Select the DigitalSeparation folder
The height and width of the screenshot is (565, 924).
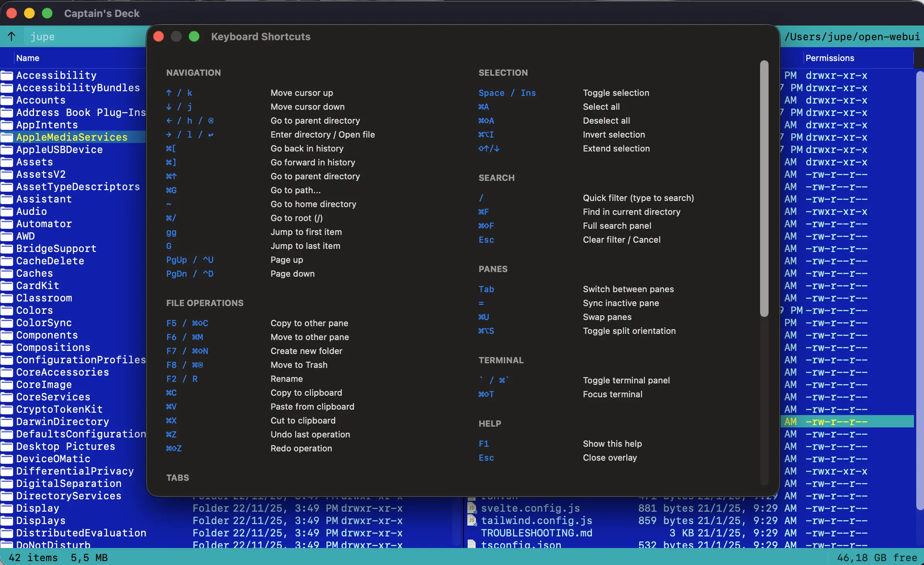pos(69,483)
